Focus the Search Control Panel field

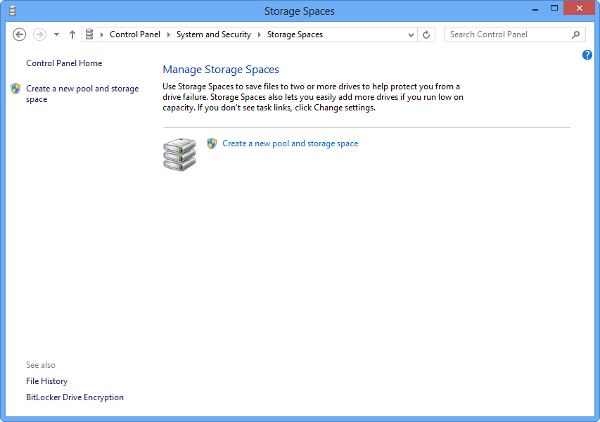(x=505, y=34)
